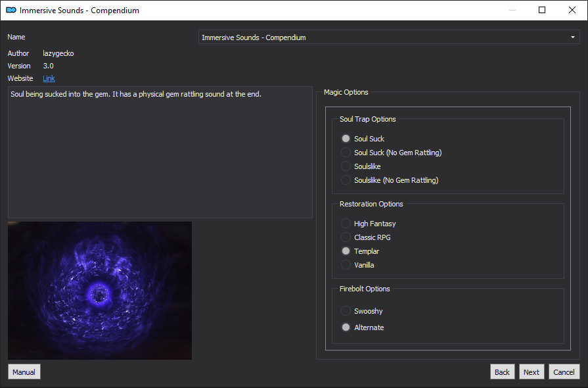Click the Soul Suck description text box
The width and height of the screenshot is (588, 388).
[x=160, y=152]
